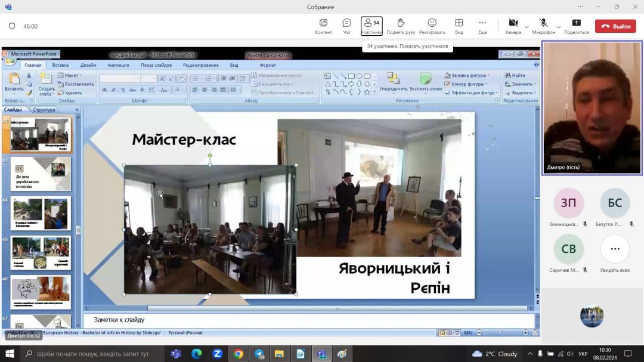The image size is (644, 362).
Task: Click the shield icon beside meeting timer
Action: (x=12, y=26)
